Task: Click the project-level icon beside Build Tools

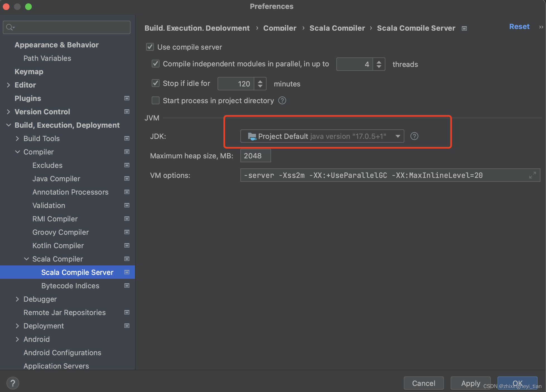Action: tap(127, 138)
